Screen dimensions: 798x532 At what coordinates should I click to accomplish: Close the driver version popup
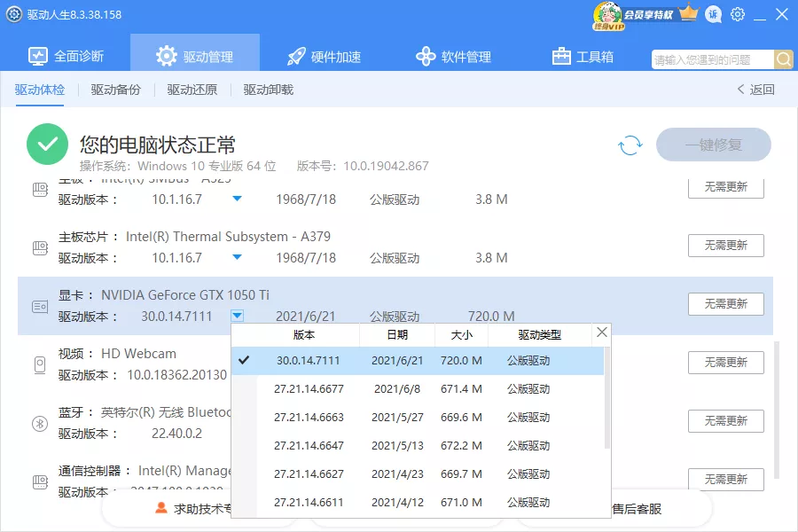601,332
